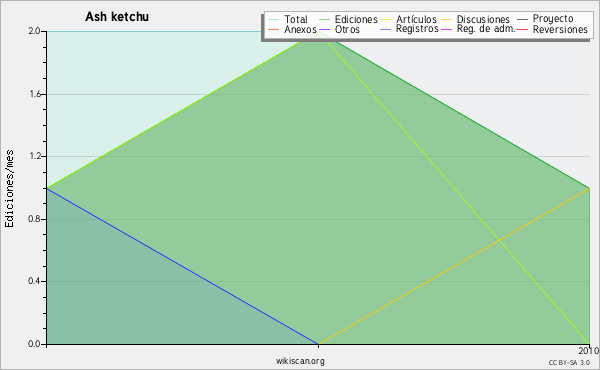The height and width of the screenshot is (370, 600).
Task: Click the red Reversiones legend line swatch
Action: 522,29
